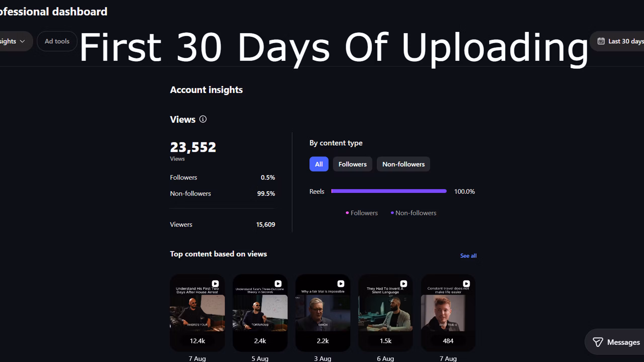Open 'Constant travel does not make life easier' reel
Screen dimensions: 644x362
tap(448, 313)
